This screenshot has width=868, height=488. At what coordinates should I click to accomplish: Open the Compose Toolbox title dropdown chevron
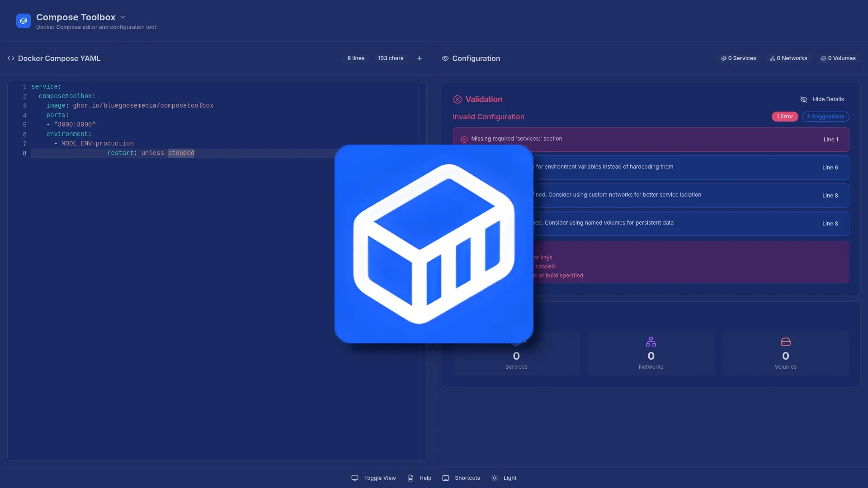[x=123, y=17]
